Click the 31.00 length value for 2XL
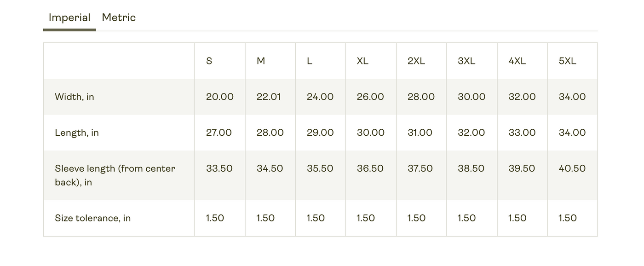Image resolution: width=644 pixels, height=266 pixels. click(x=420, y=133)
